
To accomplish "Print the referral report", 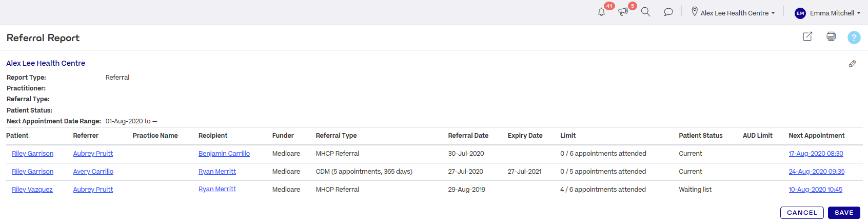I will point(831,36).
